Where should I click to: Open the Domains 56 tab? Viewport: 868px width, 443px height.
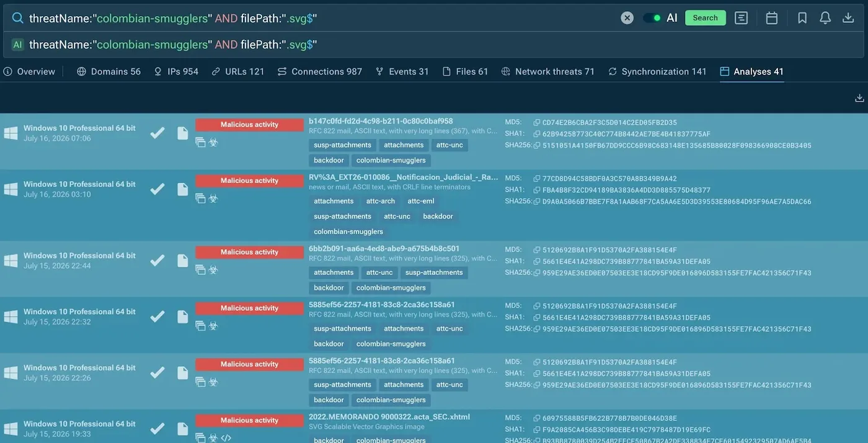point(109,71)
